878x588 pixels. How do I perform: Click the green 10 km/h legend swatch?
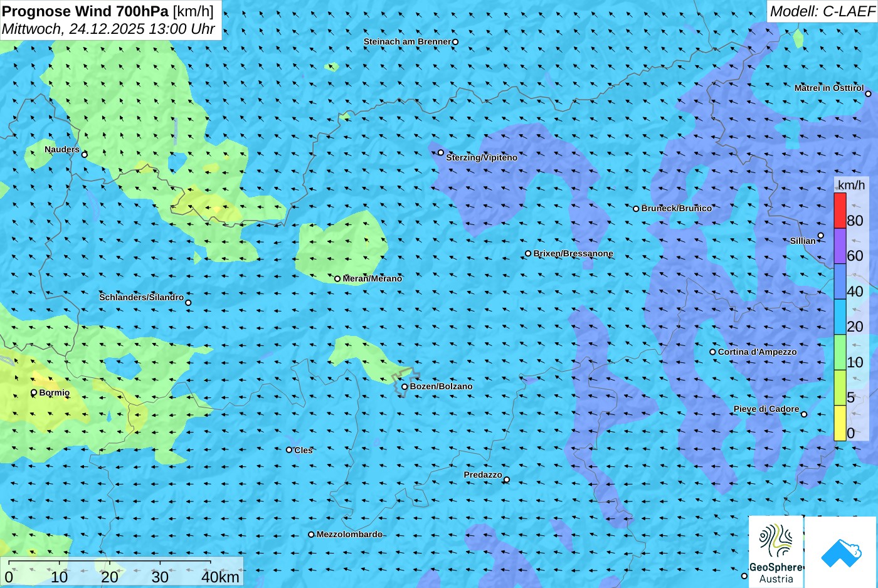tap(840, 352)
